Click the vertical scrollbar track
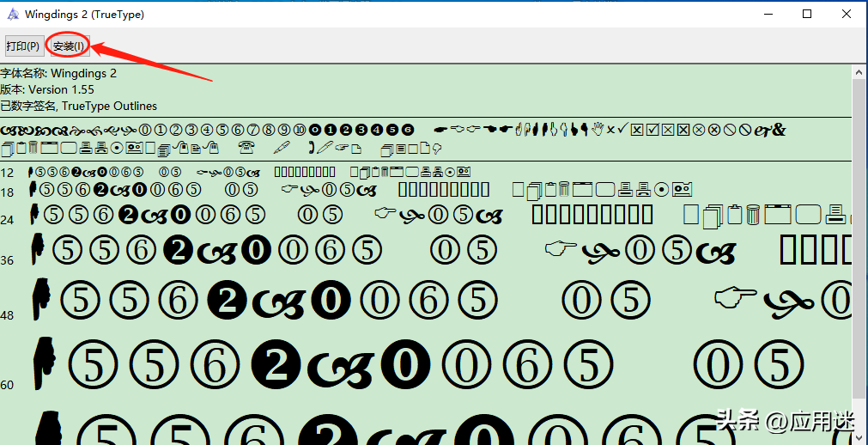 [x=859, y=255]
